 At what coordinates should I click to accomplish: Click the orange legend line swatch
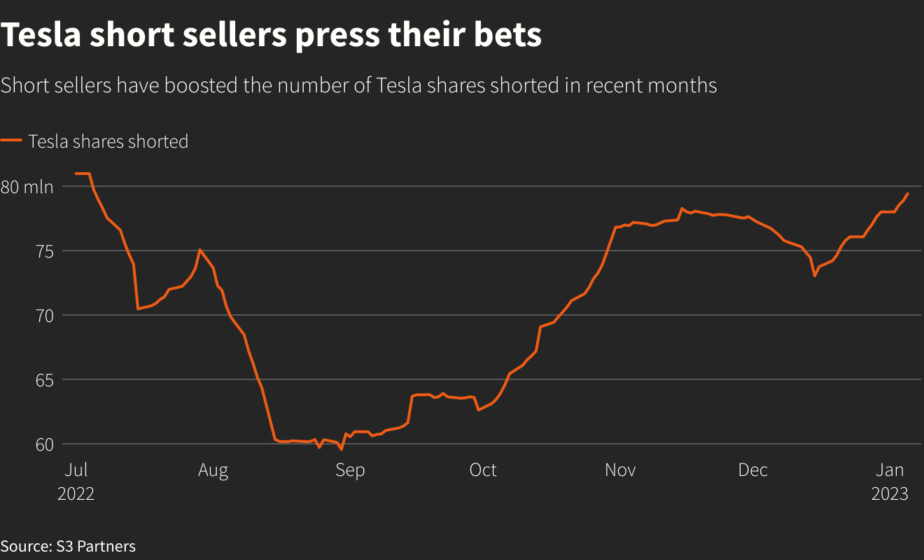pyautogui.click(x=11, y=141)
